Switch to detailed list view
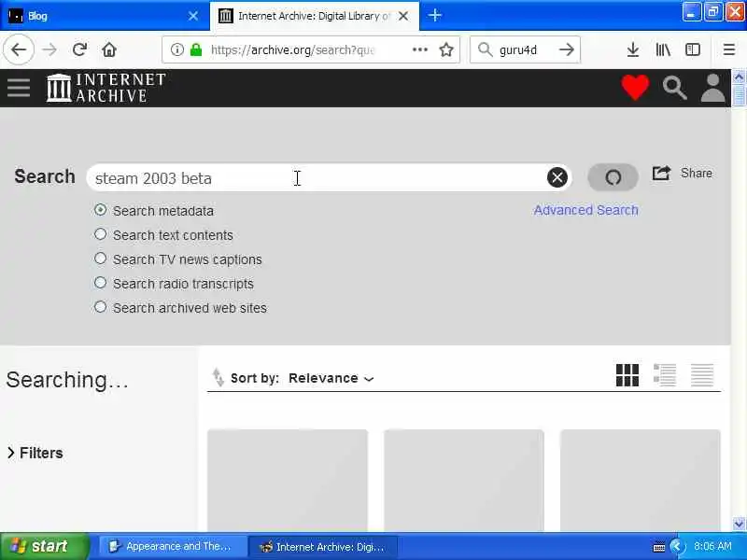This screenshot has width=747, height=560. [x=665, y=375]
